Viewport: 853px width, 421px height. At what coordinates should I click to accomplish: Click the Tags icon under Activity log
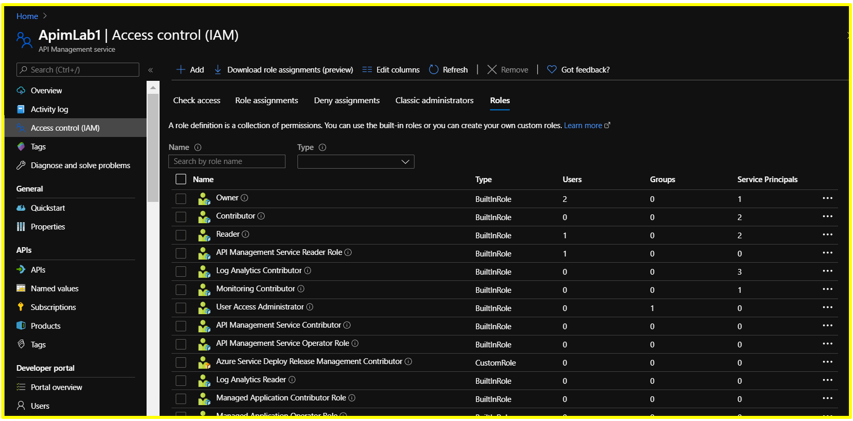[x=21, y=146]
